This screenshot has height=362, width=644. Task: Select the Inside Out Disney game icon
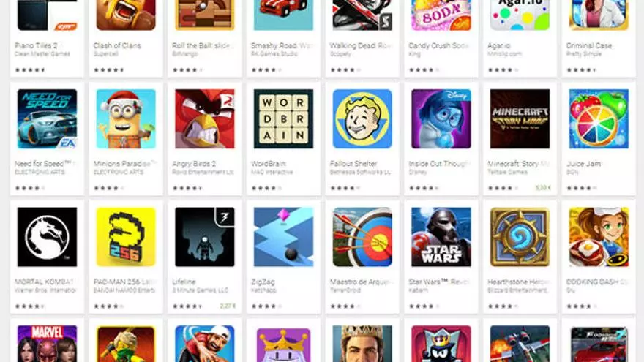(x=441, y=118)
